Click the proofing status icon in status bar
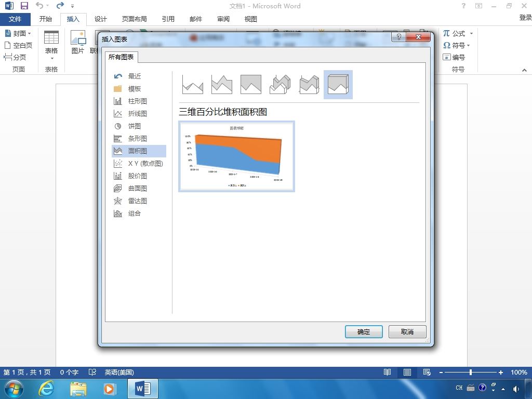Image resolution: width=532 pixels, height=399 pixels. point(92,372)
